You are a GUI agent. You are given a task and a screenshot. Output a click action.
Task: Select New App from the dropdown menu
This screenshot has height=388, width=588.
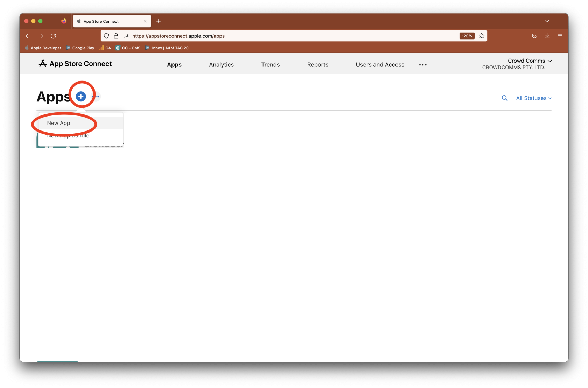[59, 123]
